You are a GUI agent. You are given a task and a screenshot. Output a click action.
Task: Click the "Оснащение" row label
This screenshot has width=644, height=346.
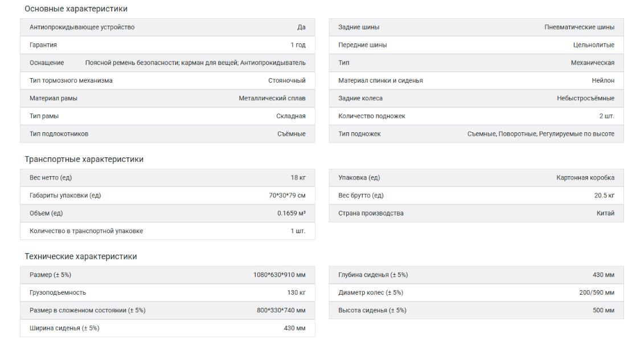click(47, 63)
